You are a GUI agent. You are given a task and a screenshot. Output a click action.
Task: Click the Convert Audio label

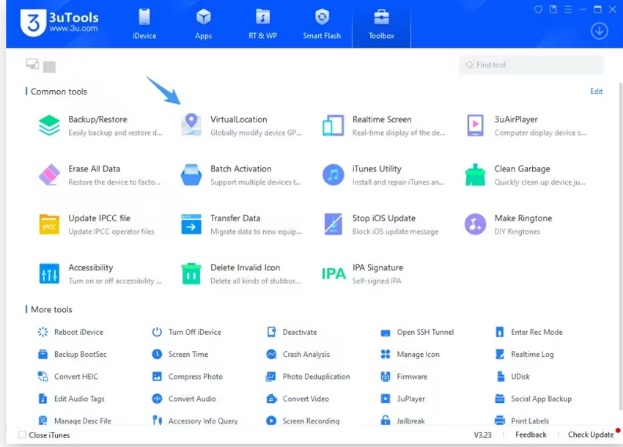point(192,399)
